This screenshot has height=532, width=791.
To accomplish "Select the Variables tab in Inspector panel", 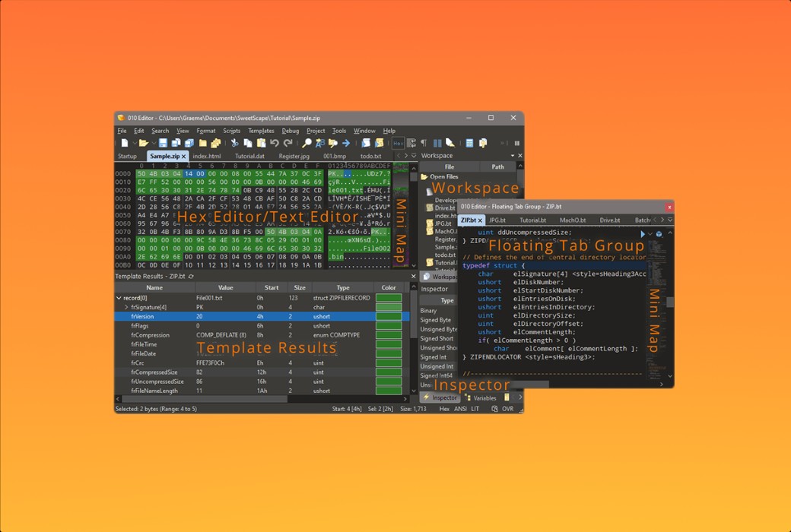I will (x=484, y=397).
